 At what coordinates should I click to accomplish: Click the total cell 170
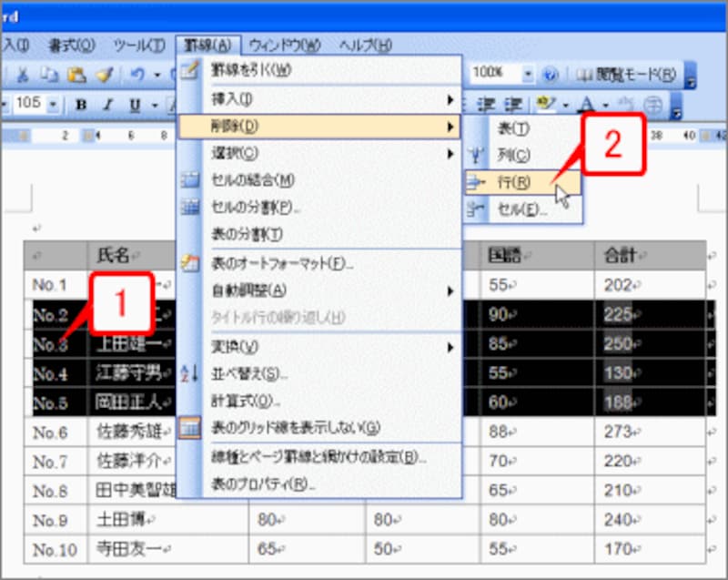[650, 549]
